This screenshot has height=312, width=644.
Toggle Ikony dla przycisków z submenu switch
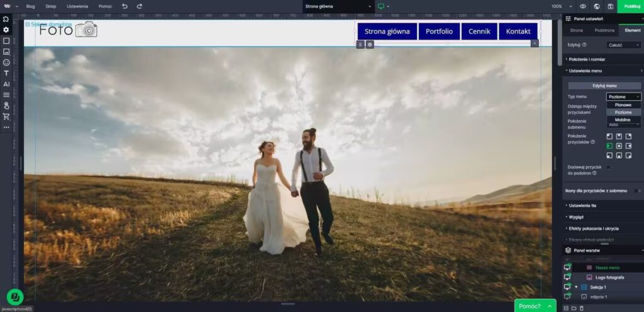(637, 191)
